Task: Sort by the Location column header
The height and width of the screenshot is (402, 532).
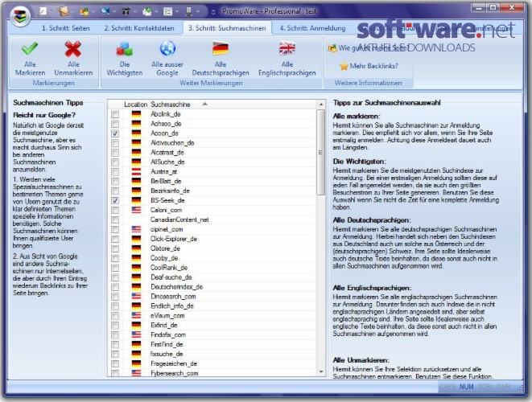Action: 135,105
